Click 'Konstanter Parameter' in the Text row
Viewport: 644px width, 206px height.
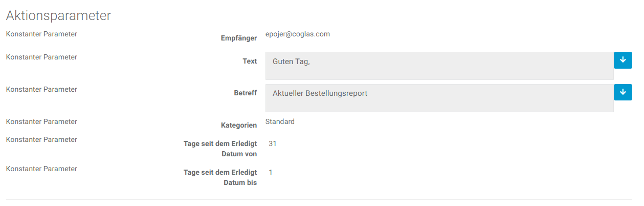click(41, 57)
